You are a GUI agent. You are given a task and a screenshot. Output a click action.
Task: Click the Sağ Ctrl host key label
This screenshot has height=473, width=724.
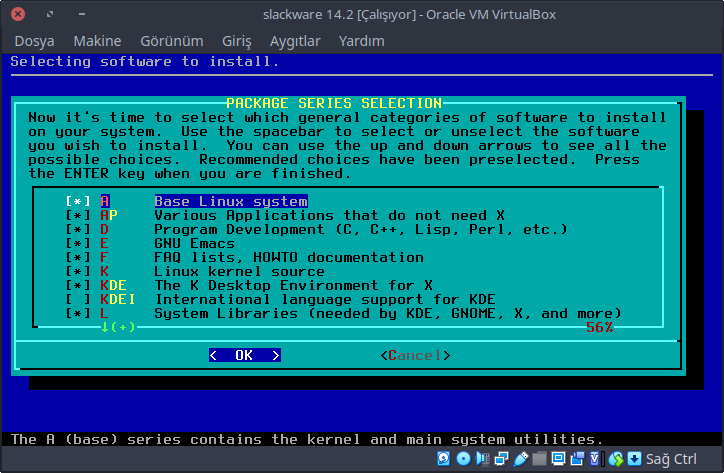click(671, 459)
